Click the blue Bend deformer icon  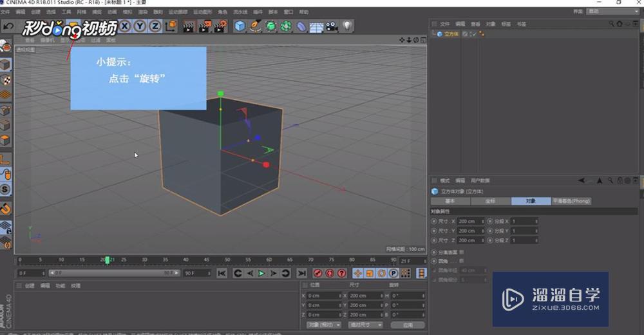[x=301, y=26]
